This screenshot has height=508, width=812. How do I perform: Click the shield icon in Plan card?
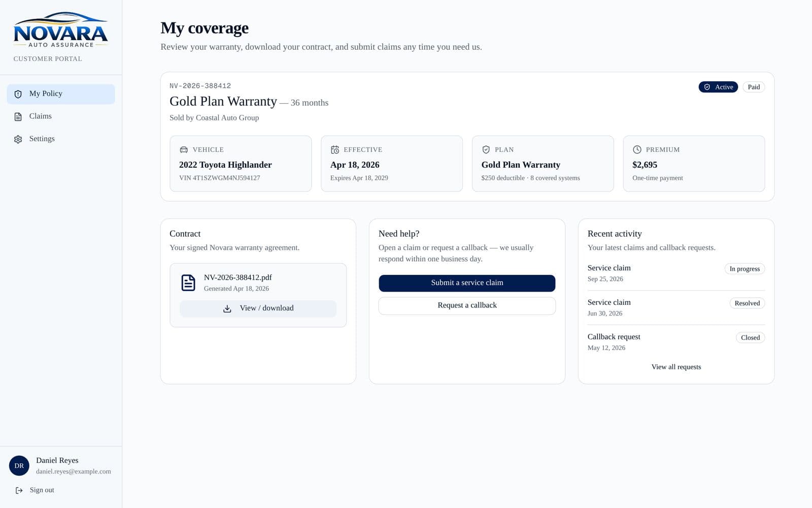pyautogui.click(x=486, y=150)
